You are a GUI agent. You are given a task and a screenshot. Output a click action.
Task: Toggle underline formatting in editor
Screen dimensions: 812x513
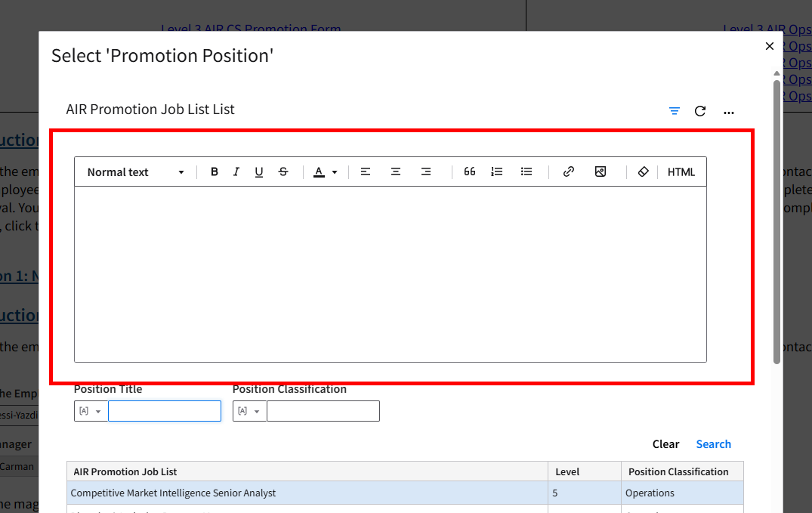tap(259, 172)
